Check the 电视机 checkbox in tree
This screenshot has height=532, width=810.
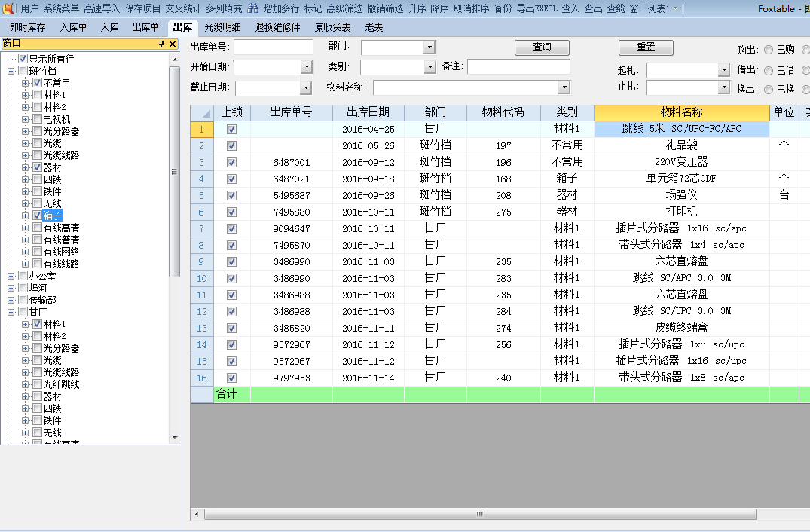tap(37, 119)
